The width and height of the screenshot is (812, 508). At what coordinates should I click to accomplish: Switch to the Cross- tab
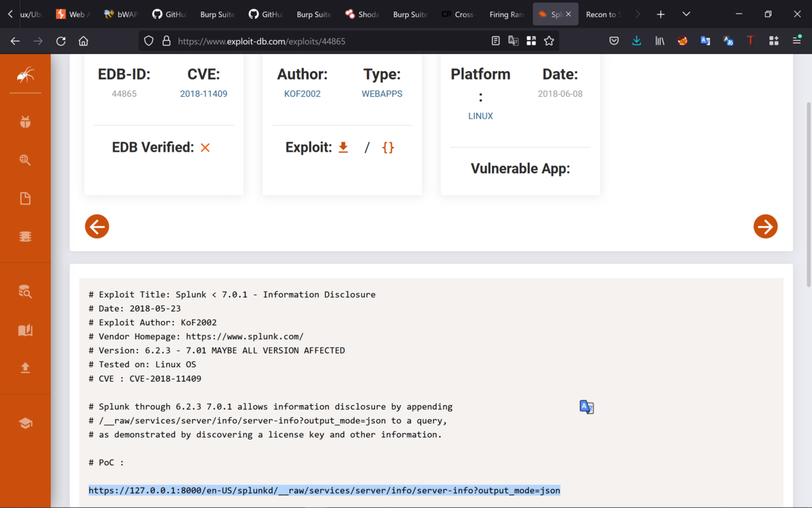pyautogui.click(x=458, y=14)
